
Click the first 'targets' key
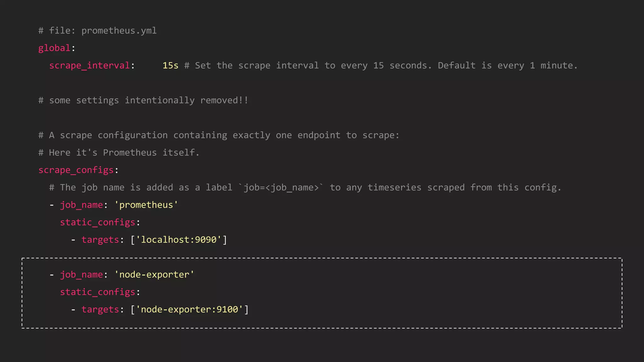[x=100, y=240]
